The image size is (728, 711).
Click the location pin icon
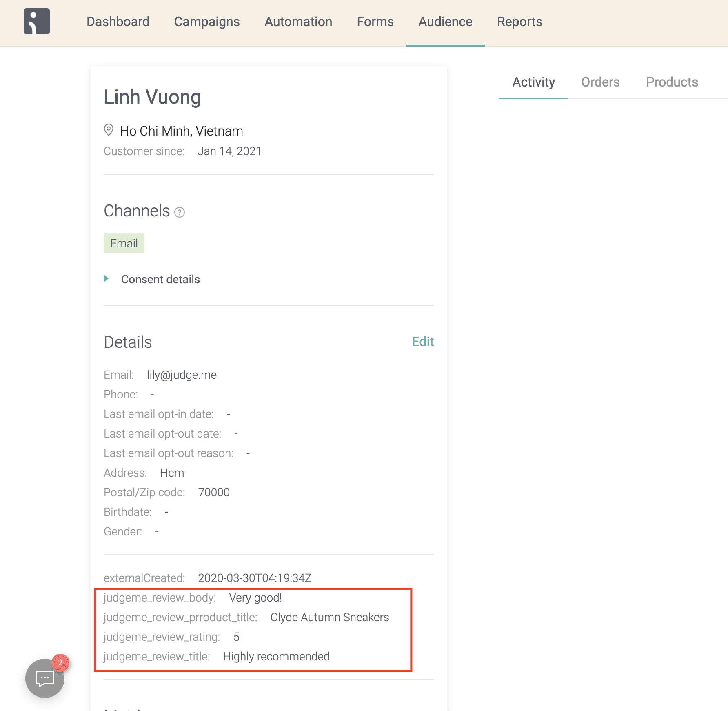[109, 130]
